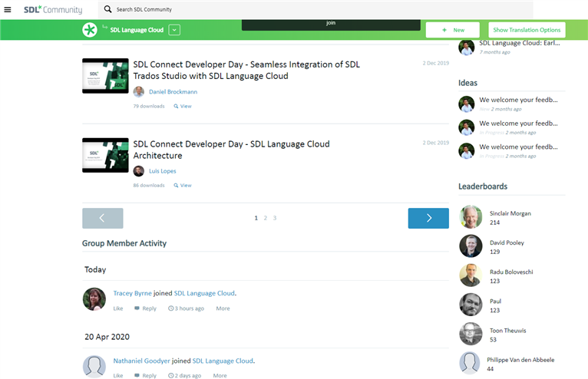Open More options on Tracey's activity
The image size is (588, 379).
click(223, 308)
